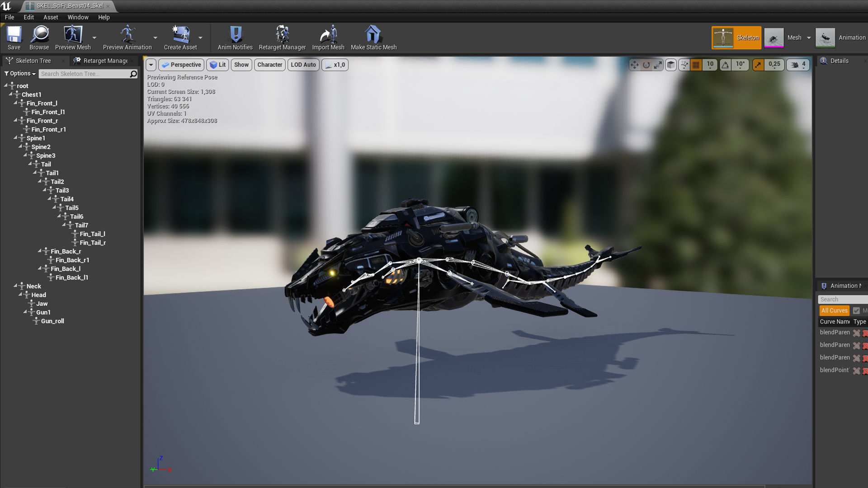Collapse the Tail7 bone in the tree
The image size is (868, 488).
coord(64,225)
